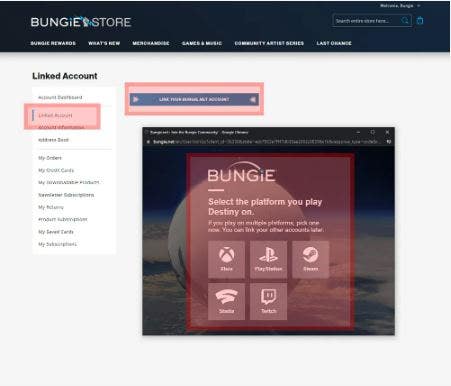Open Account Information page
The image size is (451, 386).
pos(61,127)
